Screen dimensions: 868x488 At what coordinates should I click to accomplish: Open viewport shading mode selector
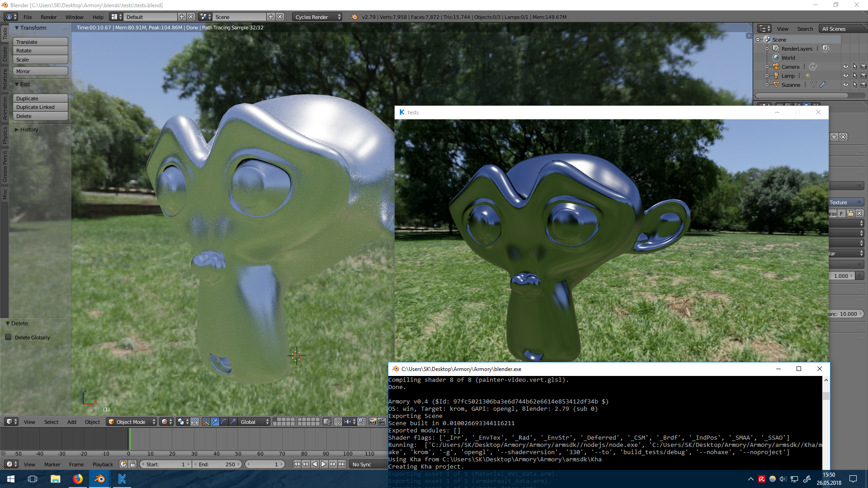[x=166, y=422]
